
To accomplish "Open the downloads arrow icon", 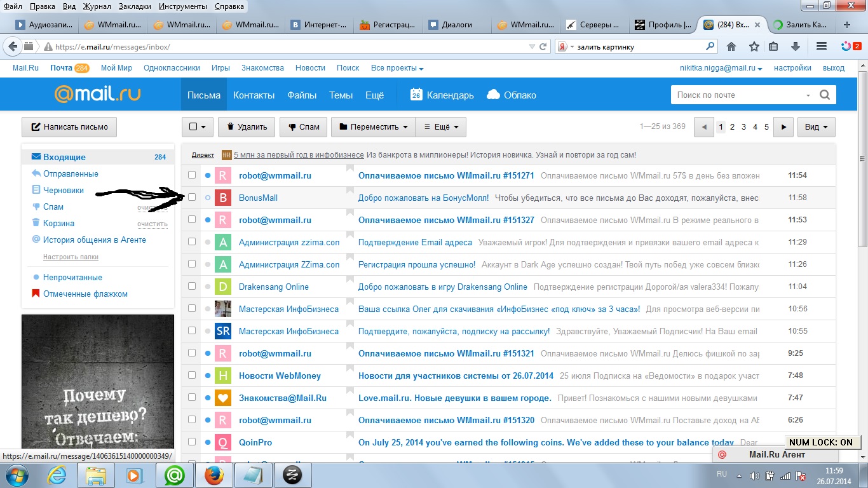I will [795, 46].
